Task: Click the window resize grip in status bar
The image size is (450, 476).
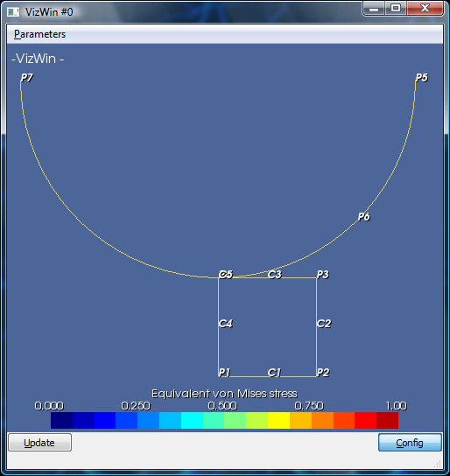Action: (438, 464)
